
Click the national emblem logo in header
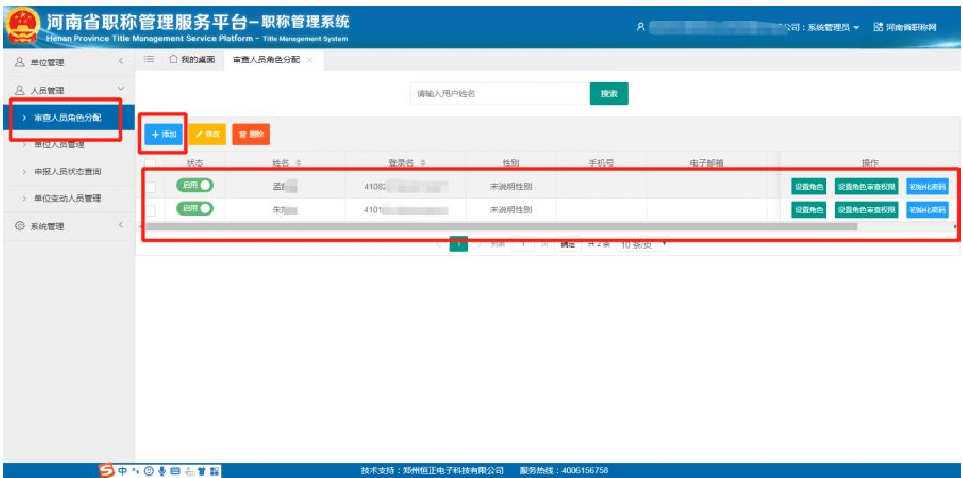[21, 27]
